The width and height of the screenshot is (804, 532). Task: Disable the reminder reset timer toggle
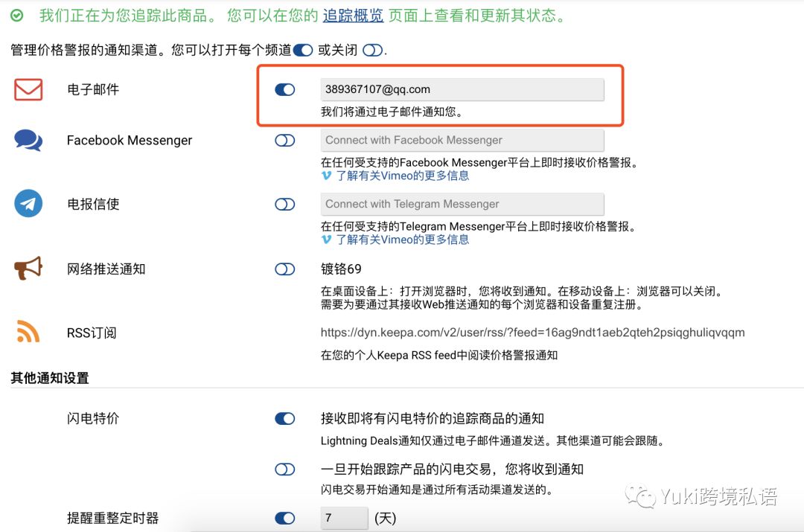[284, 518]
